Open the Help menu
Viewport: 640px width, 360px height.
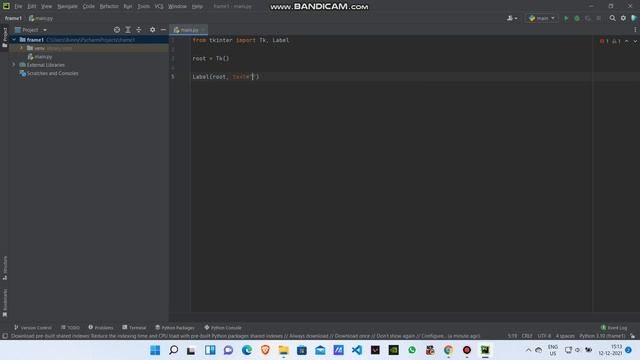coord(197,6)
